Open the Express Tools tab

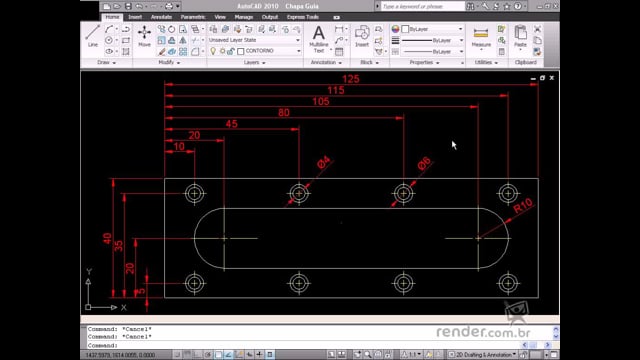(302, 17)
